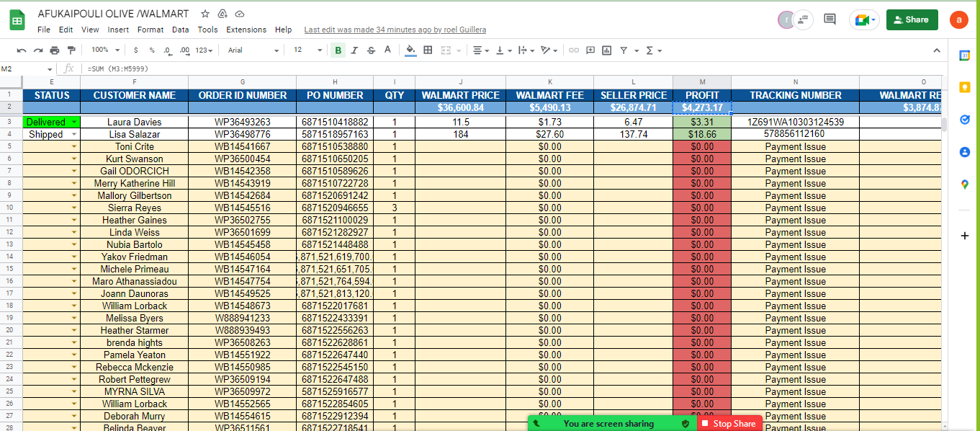This screenshot has width=980, height=431.
Task: Click the Undo arrow in the toolbar
Action: tap(22, 50)
